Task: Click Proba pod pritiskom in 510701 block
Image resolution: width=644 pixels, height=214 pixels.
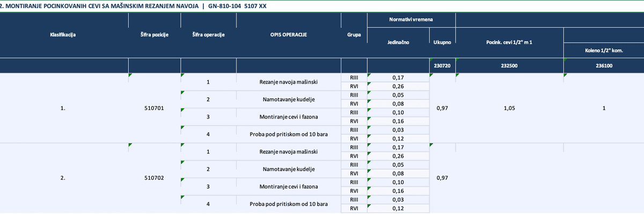Action: tap(288, 134)
